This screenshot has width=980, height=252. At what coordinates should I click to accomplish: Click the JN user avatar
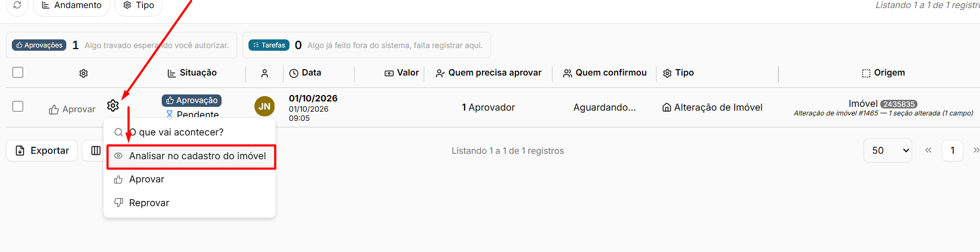coord(265,106)
